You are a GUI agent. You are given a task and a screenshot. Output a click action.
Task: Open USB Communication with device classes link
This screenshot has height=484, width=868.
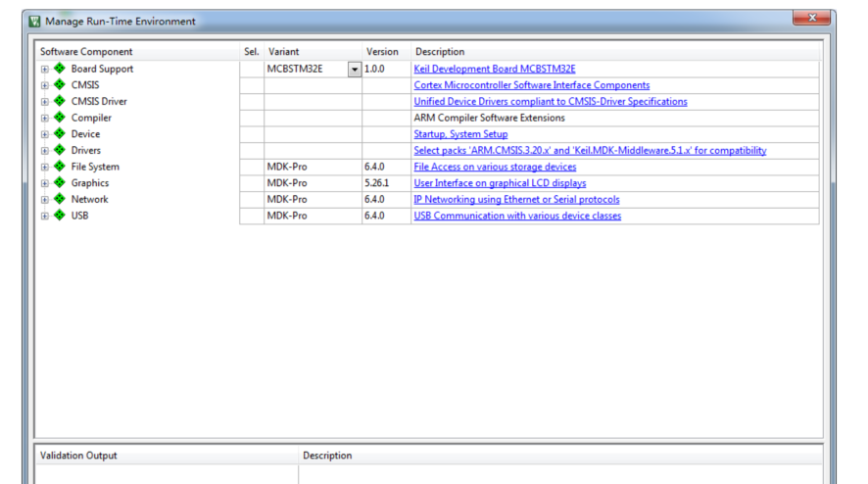[517, 216]
